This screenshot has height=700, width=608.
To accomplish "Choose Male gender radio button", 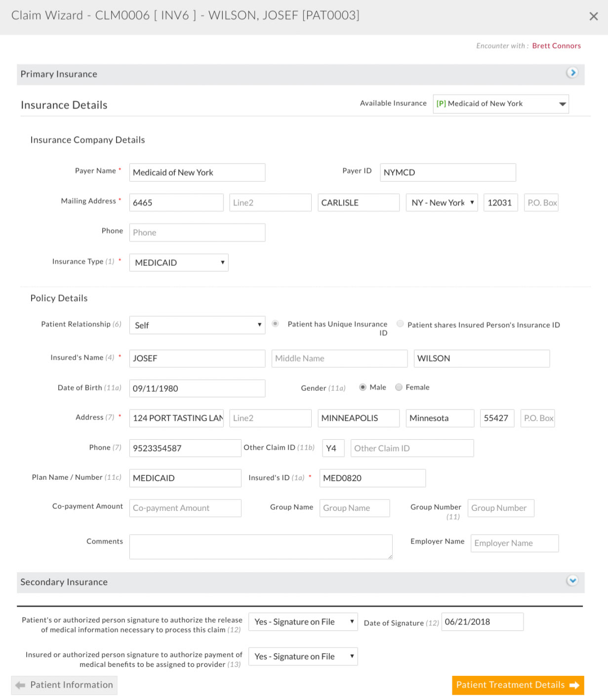I will tap(363, 387).
